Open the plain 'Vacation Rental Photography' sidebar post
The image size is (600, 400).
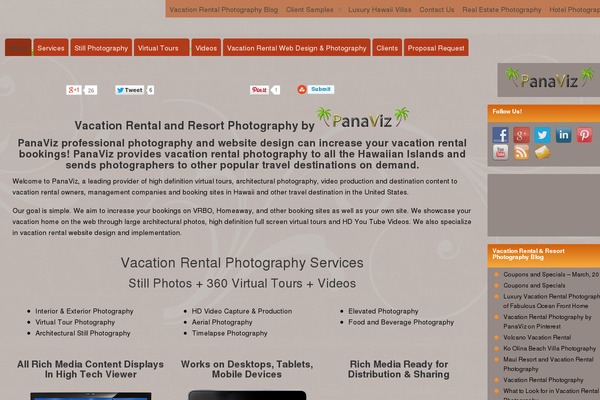543,380
